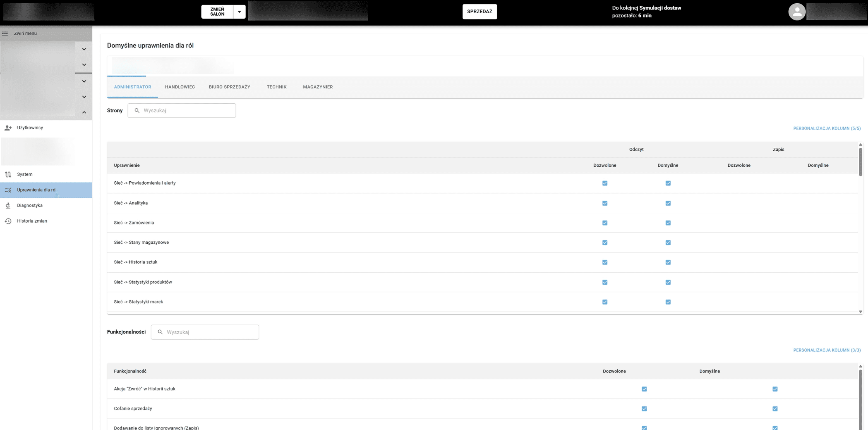This screenshot has width=868, height=430.
Task: Toggle Odczyt Dozwolone for Stany magazynowe
Action: (x=604, y=242)
